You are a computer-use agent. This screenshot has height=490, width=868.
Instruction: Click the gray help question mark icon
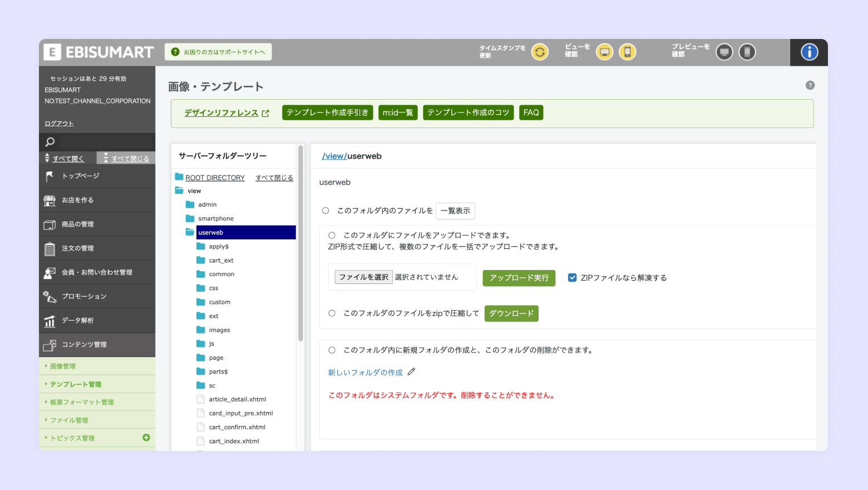pos(810,85)
